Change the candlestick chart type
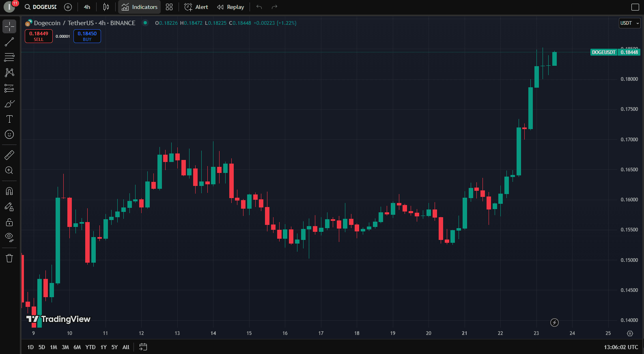 pos(106,7)
